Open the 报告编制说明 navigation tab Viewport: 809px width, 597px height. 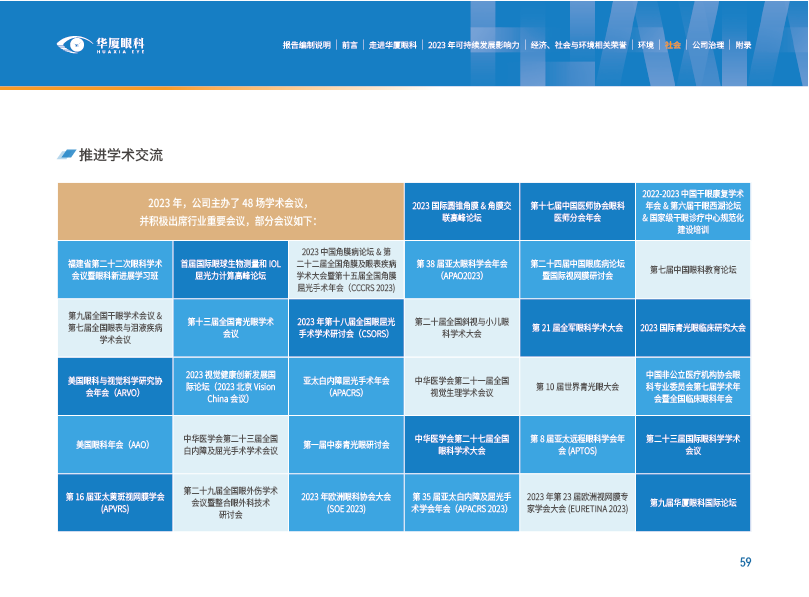[x=306, y=45]
